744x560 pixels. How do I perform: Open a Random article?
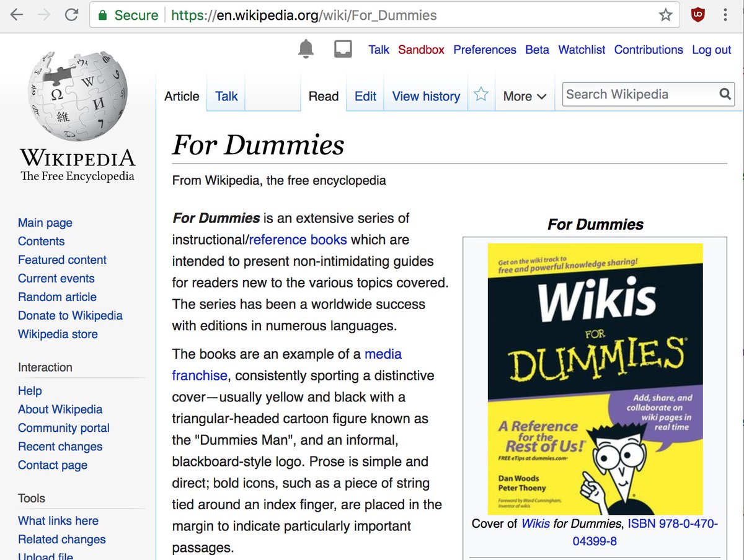[x=57, y=297]
